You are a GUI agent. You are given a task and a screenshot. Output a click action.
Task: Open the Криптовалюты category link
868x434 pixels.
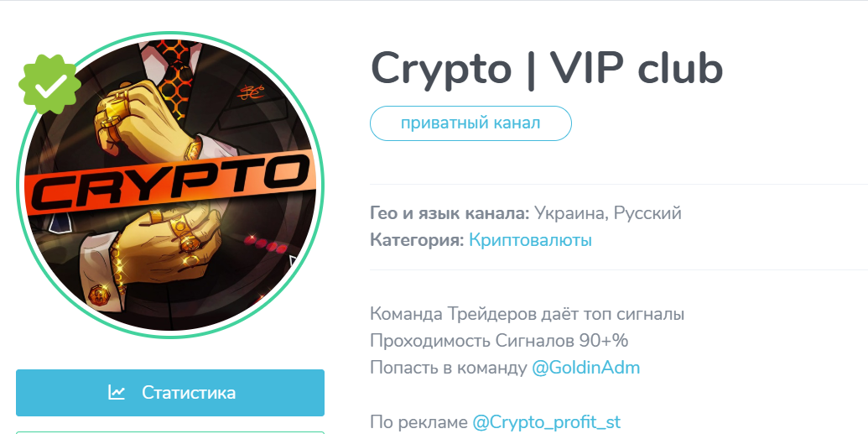pos(530,240)
